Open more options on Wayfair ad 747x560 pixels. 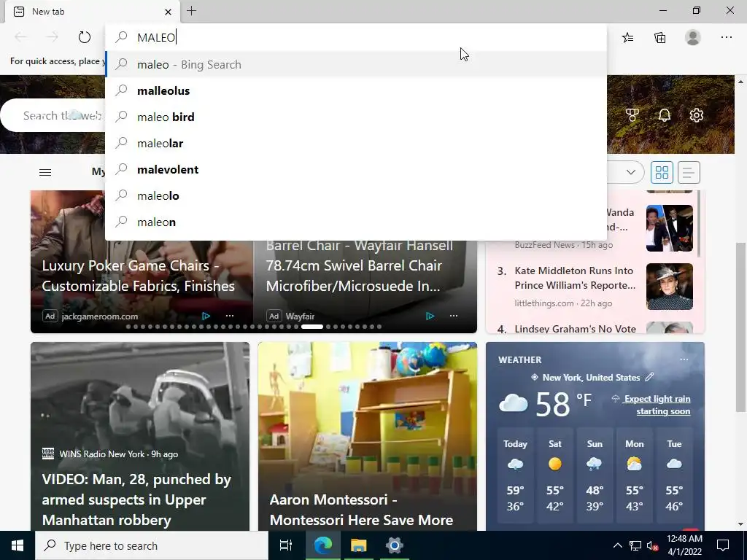tap(454, 316)
